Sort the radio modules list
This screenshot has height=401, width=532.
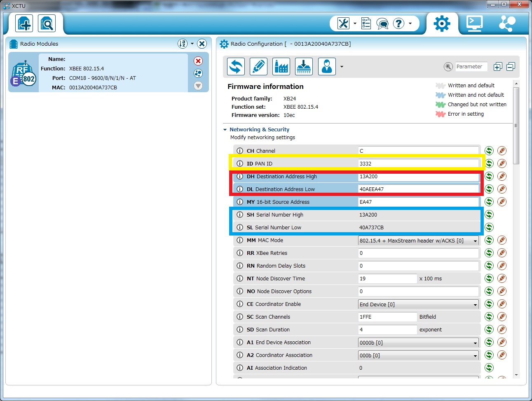183,44
